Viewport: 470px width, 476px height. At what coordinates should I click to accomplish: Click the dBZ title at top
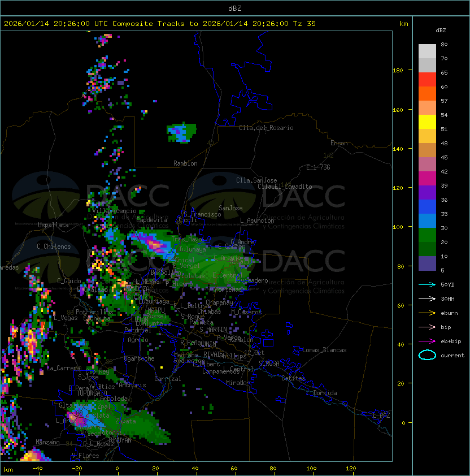click(x=235, y=8)
